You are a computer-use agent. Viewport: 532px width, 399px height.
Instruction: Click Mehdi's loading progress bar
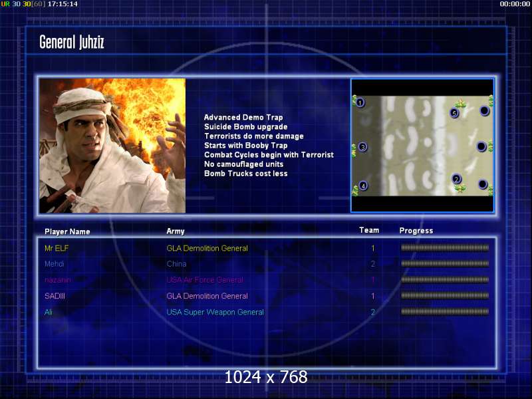(x=445, y=263)
